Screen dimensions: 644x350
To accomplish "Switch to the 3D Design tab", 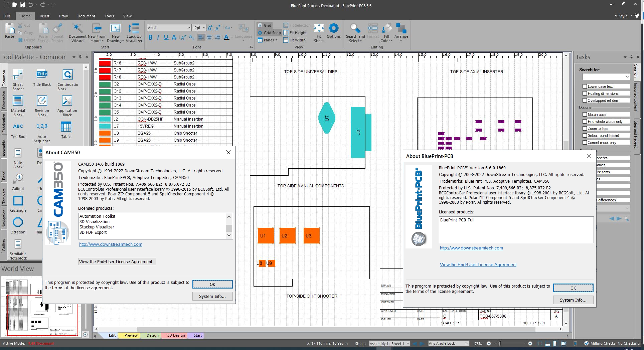I will click(176, 335).
